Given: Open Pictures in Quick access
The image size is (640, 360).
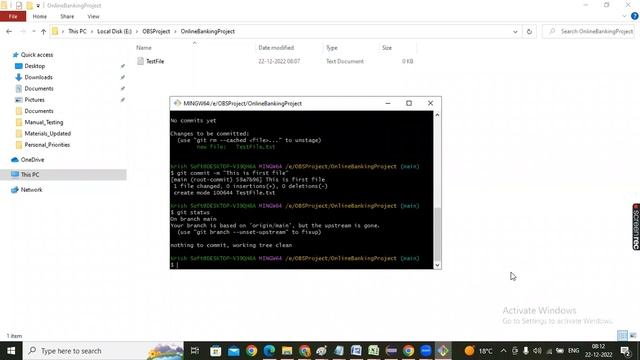Looking at the screenshot, I should 34,100.
